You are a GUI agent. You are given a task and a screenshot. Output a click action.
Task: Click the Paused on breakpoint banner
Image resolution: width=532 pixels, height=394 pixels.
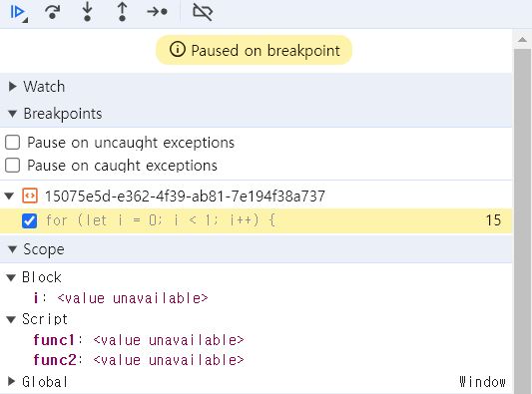pyautogui.click(x=254, y=50)
